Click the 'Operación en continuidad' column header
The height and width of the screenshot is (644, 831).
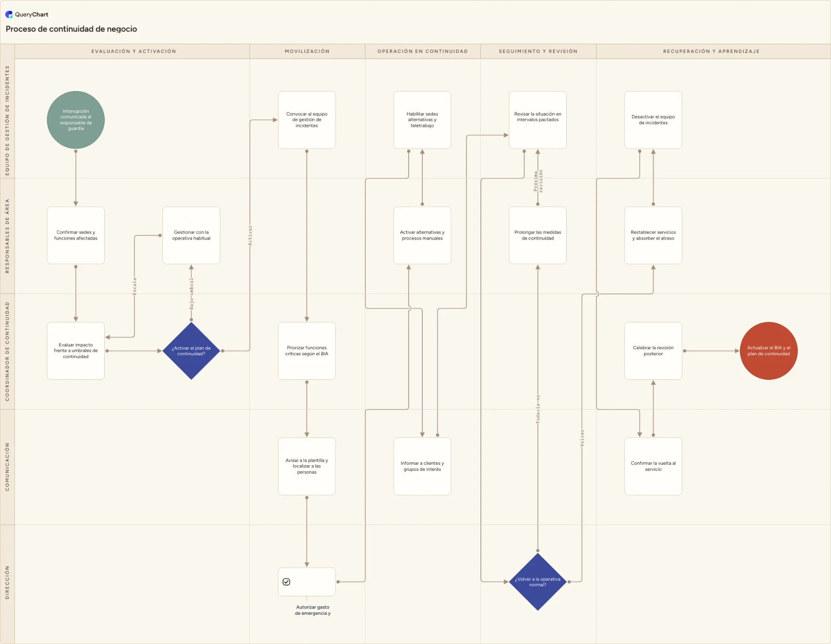[x=423, y=51]
